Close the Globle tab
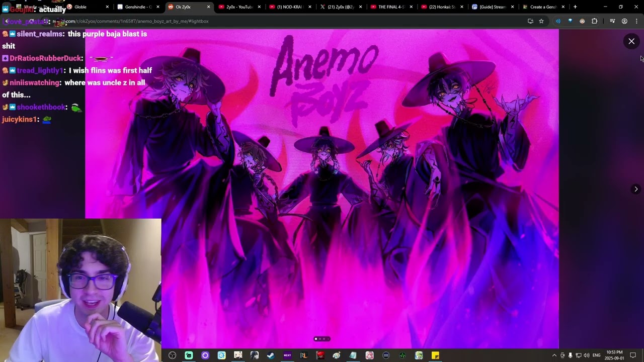 107,7
